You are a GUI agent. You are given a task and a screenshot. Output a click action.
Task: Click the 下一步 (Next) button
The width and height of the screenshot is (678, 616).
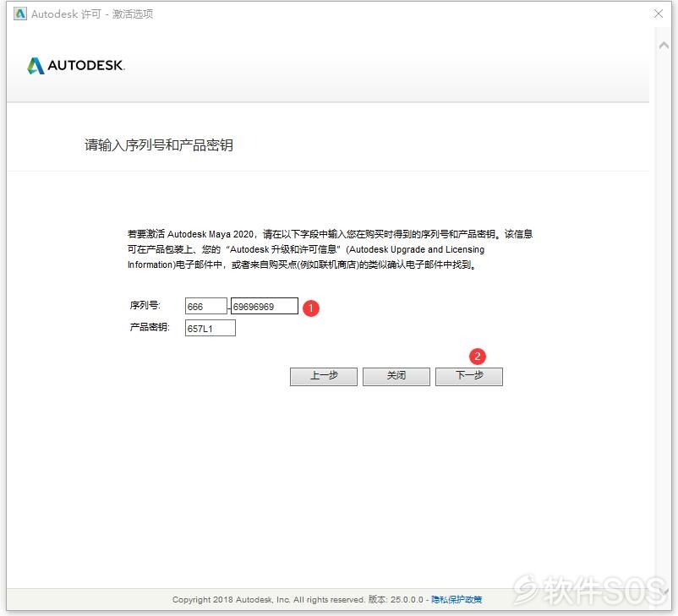point(468,376)
